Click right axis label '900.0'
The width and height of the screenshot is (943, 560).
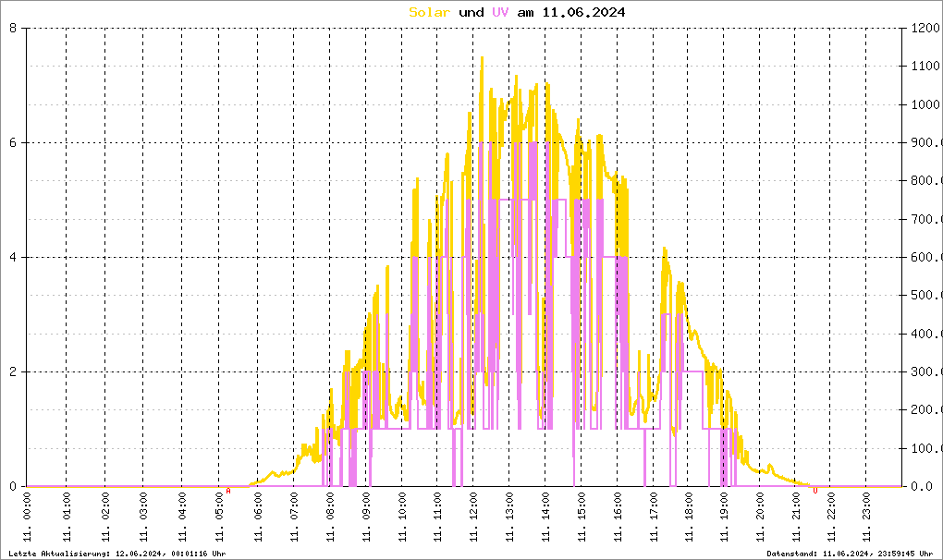(x=926, y=142)
